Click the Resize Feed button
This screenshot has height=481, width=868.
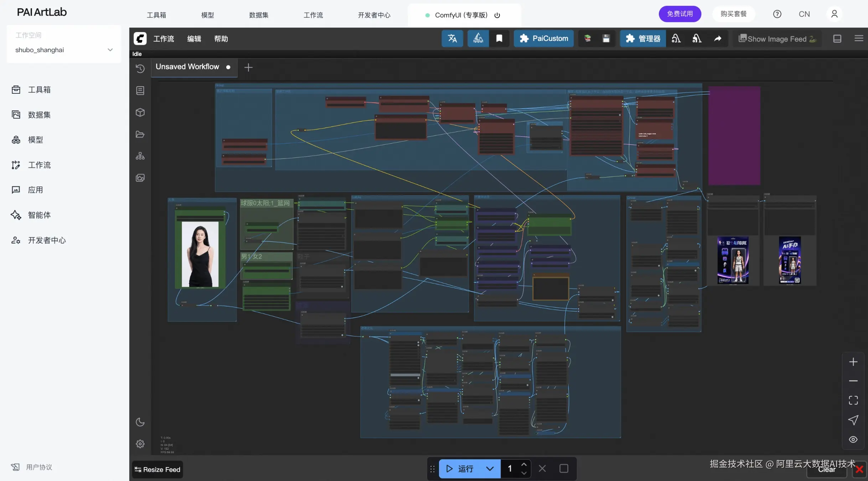pos(157,470)
